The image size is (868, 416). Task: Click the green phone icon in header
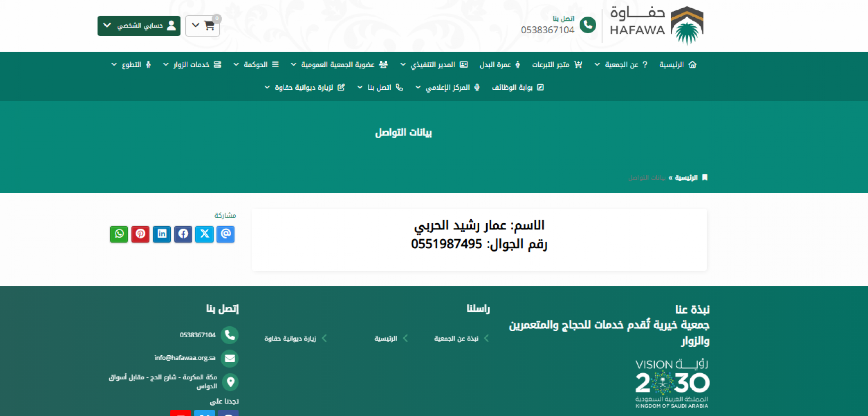pos(588,25)
